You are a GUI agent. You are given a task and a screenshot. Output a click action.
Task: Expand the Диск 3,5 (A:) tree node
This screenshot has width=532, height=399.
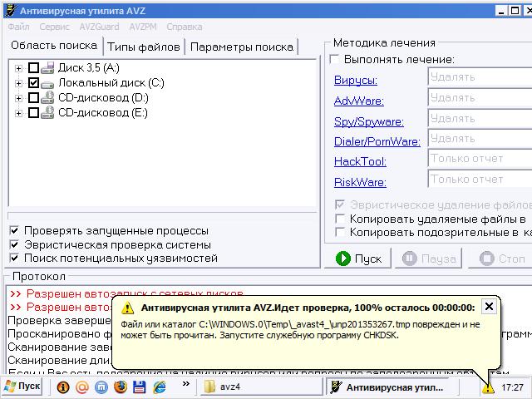[x=18, y=68]
